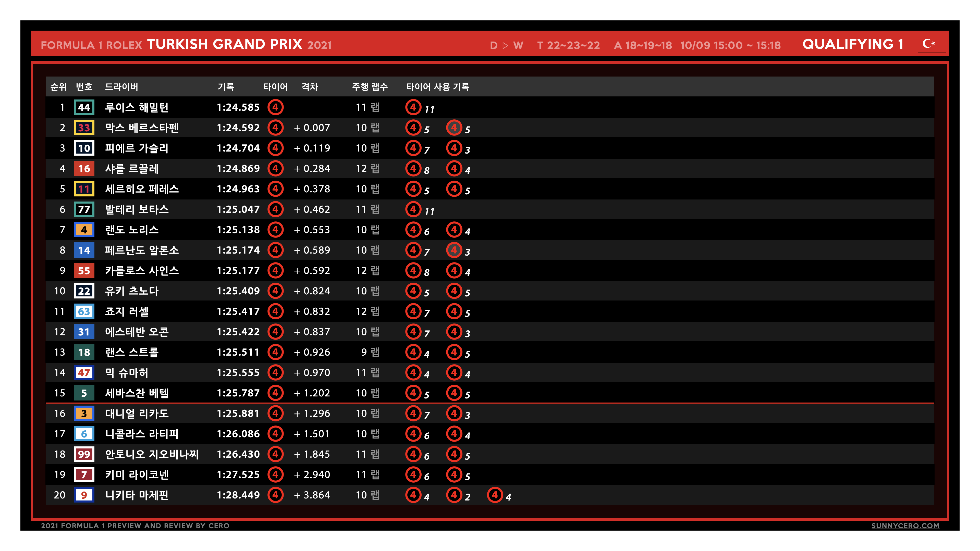Screen dimensions: 980x551
Task: Click the session time 10/09 15:00 ~ 15:18
Action: [x=730, y=46]
